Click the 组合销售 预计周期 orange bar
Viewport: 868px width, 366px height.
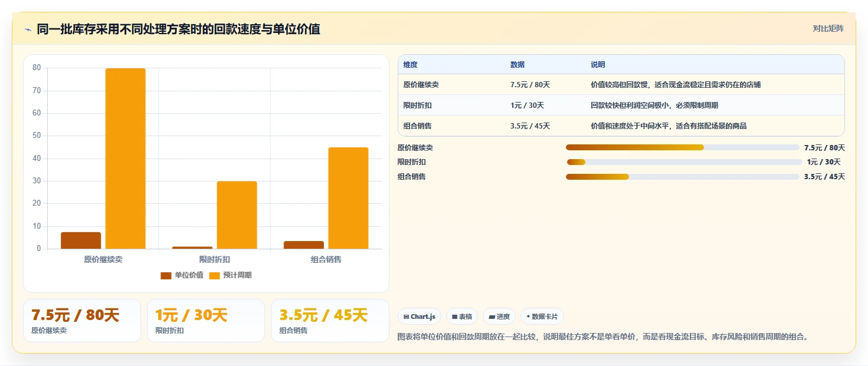click(x=348, y=198)
